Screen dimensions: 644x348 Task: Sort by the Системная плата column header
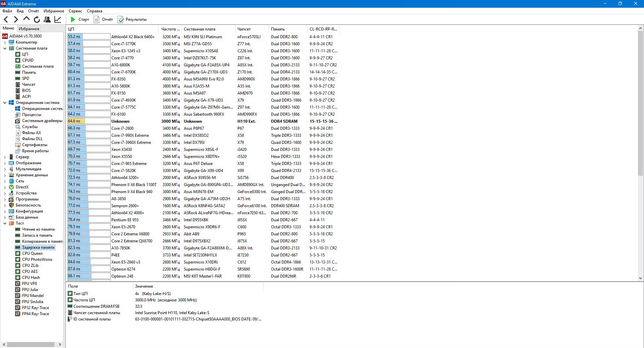pyautogui.click(x=208, y=29)
